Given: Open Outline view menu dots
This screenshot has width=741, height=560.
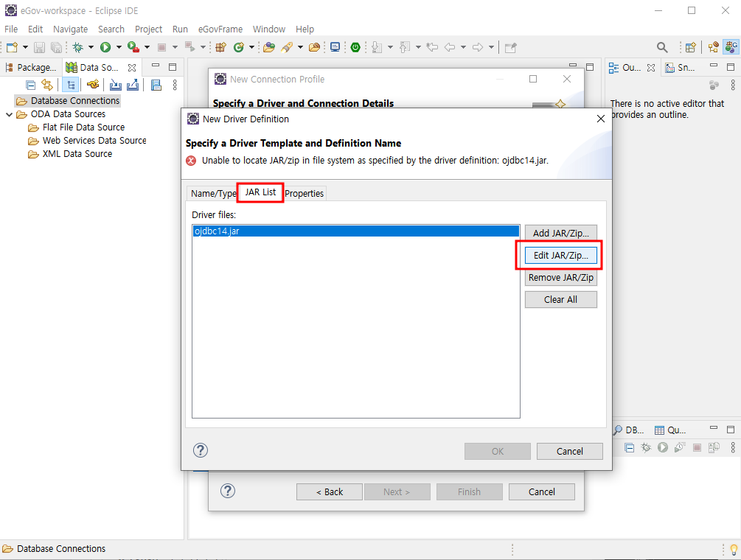Looking at the screenshot, I should point(733,85).
